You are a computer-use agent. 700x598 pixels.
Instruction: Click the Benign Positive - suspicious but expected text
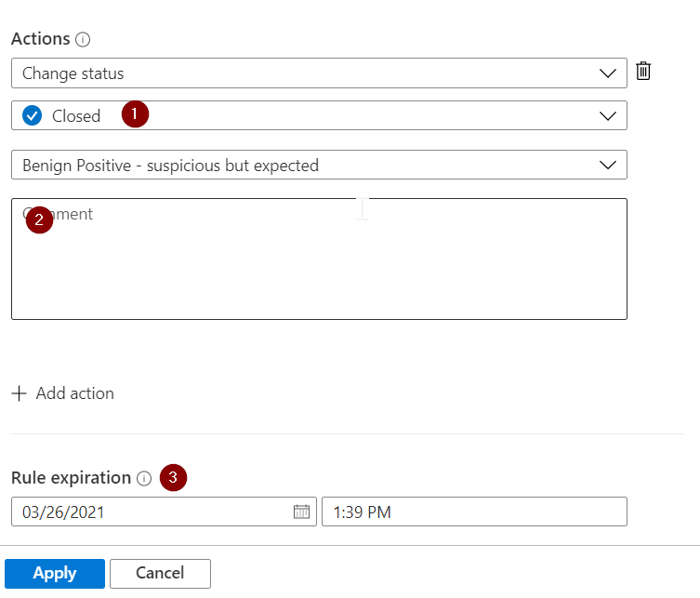[x=170, y=166]
